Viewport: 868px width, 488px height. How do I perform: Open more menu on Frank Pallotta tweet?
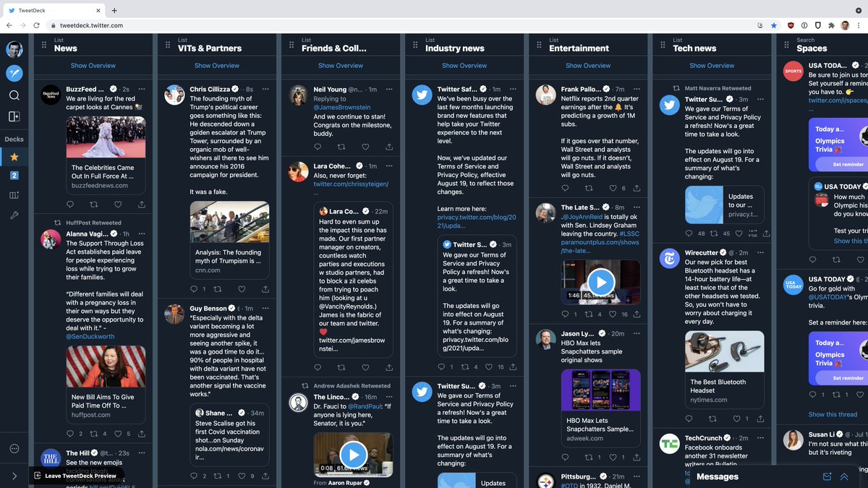[637, 89]
